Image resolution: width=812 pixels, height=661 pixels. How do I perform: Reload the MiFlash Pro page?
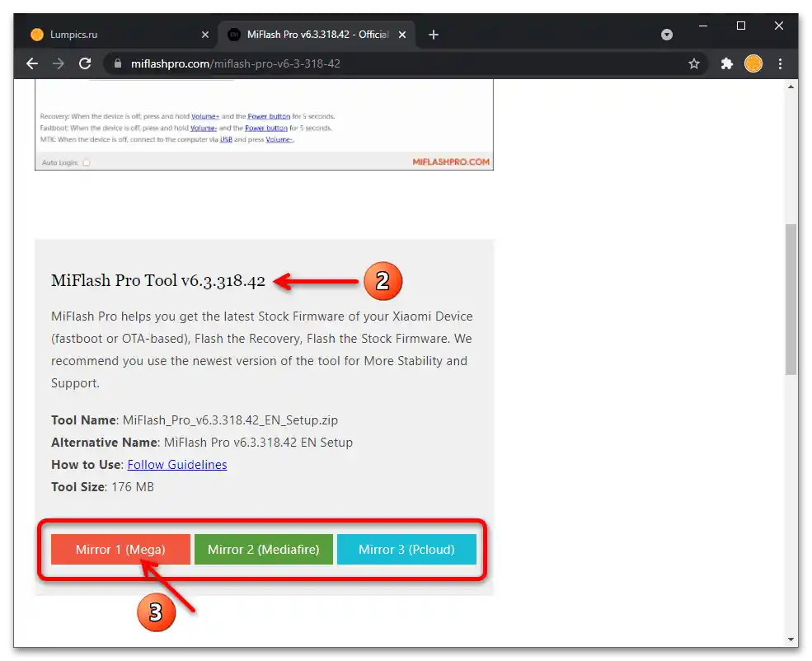coord(85,63)
